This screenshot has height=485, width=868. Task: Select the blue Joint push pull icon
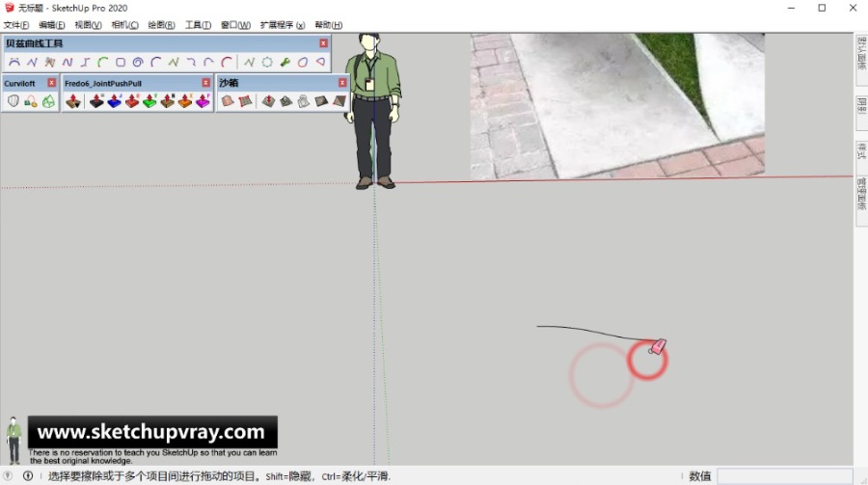tap(115, 101)
